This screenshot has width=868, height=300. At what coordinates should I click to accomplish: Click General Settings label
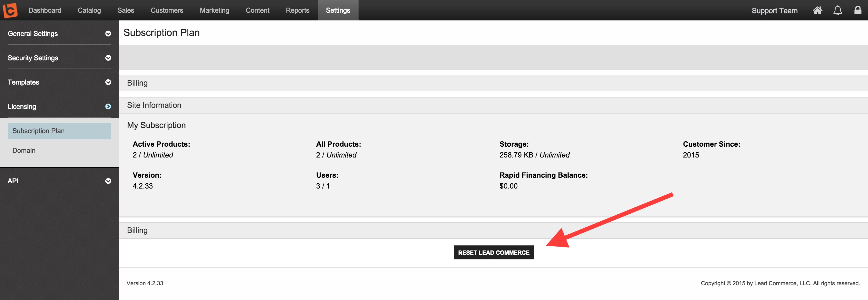[x=33, y=33]
